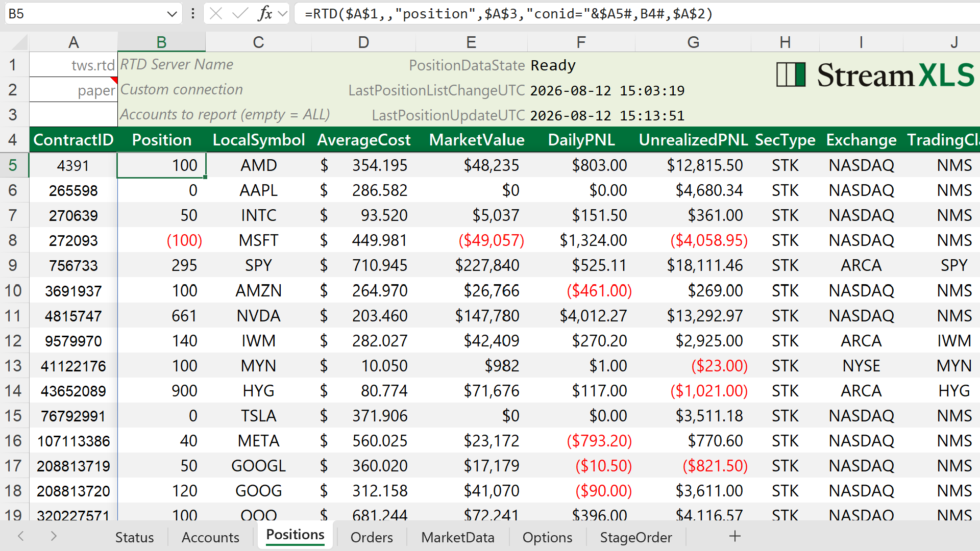Click the MarketValue header cell
The width and height of the screenshot is (980, 551).
[x=476, y=140]
